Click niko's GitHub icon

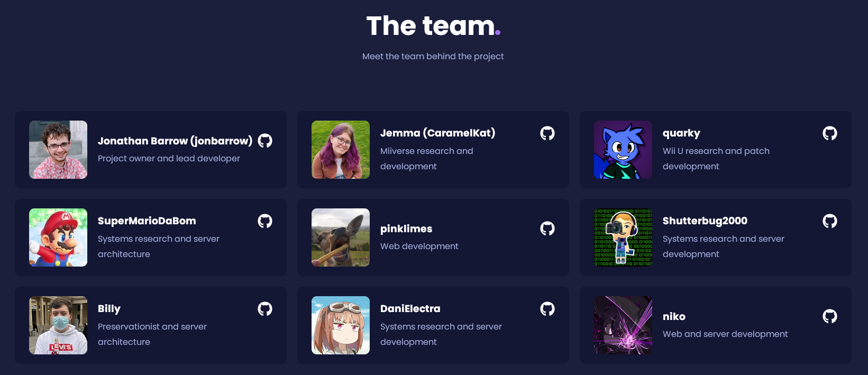point(830,316)
